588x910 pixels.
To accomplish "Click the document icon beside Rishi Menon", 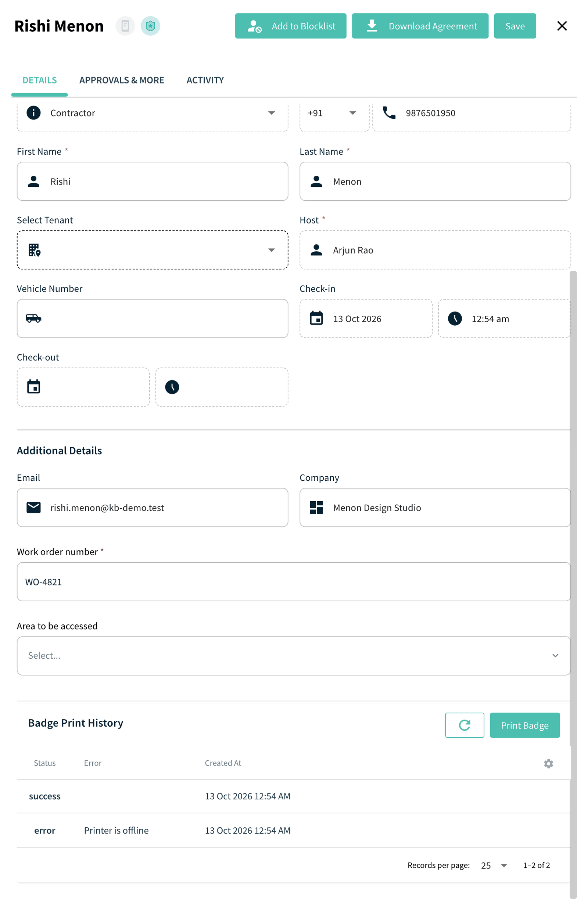I will tap(125, 26).
